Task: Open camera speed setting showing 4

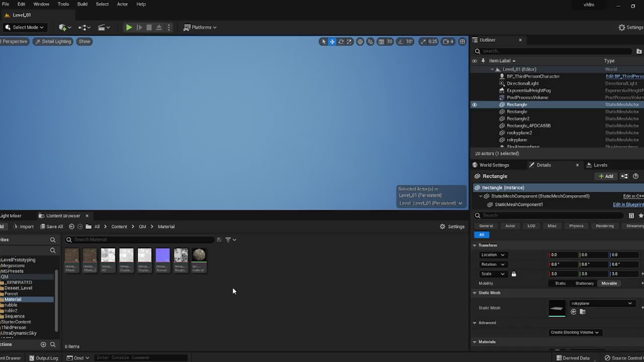Action: tap(448, 42)
